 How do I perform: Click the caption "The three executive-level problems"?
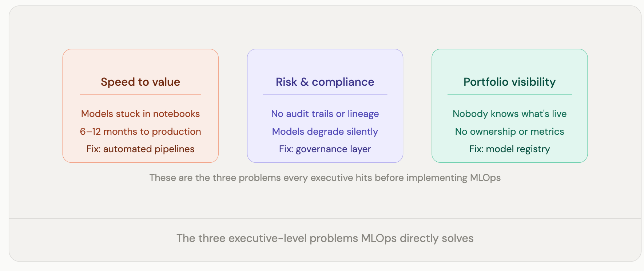[x=325, y=238]
